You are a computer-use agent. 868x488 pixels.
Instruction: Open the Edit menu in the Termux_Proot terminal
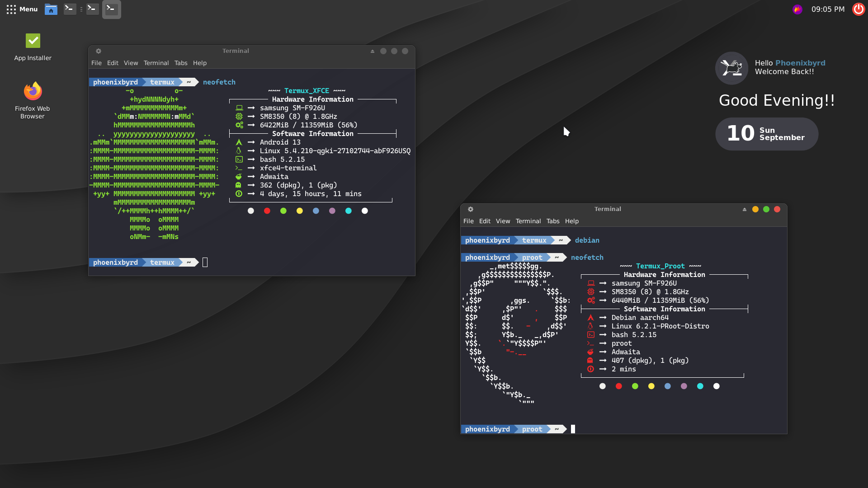[x=485, y=221]
